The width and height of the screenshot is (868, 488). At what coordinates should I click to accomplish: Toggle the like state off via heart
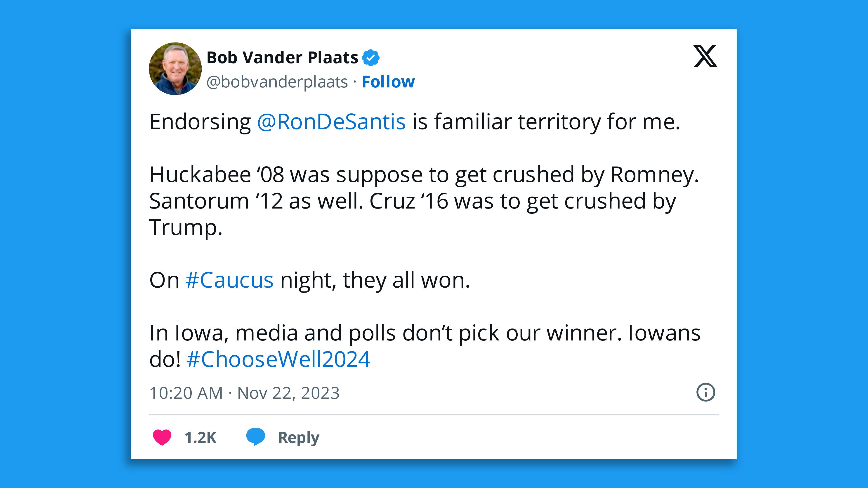[163, 437]
